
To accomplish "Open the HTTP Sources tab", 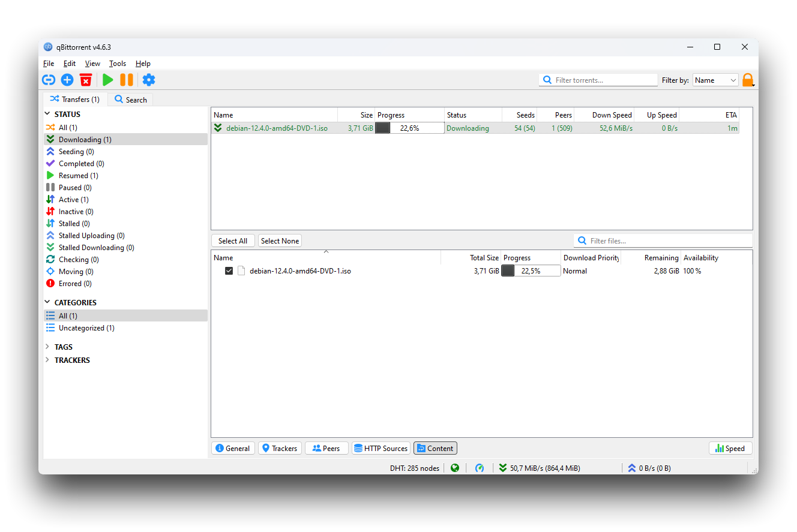I will coord(380,448).
